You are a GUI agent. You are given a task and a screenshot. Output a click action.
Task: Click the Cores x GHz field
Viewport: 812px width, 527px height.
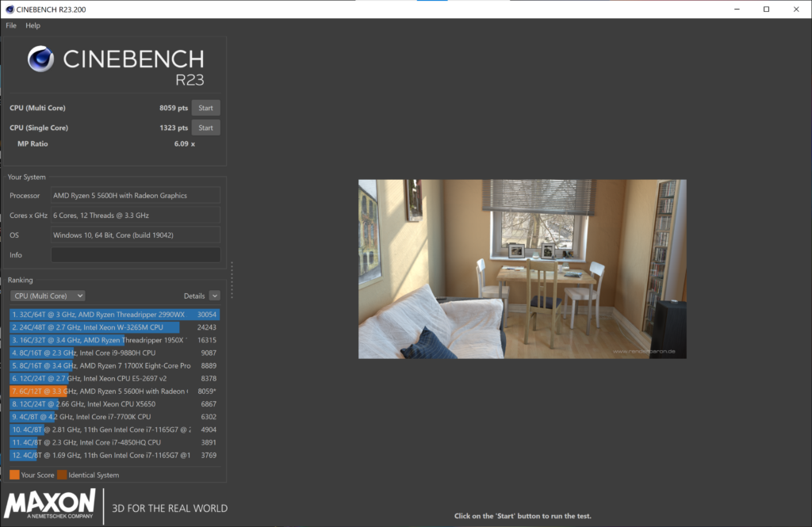[x=136, y=215]
